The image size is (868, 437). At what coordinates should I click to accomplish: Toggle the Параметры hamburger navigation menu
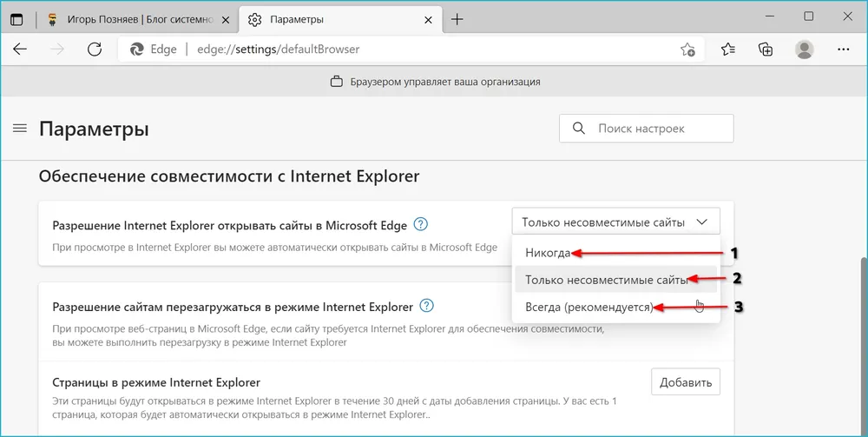[20, 129]
